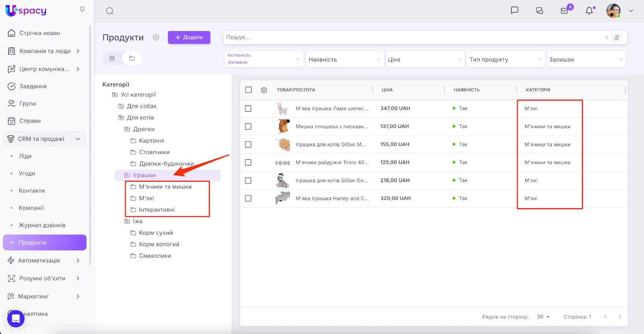Open Products settings gear next to title
Viewport: 644px width, 334px height.
tap(156, 37)
